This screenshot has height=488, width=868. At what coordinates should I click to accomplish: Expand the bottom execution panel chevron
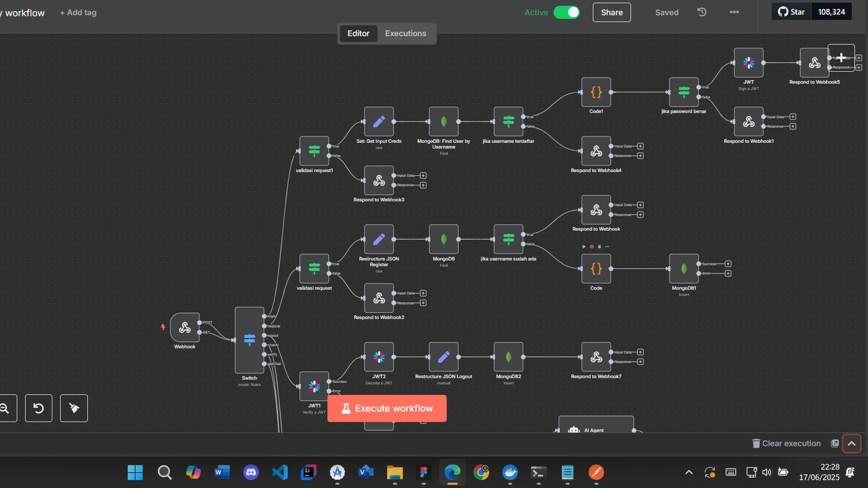coord(852,444)
